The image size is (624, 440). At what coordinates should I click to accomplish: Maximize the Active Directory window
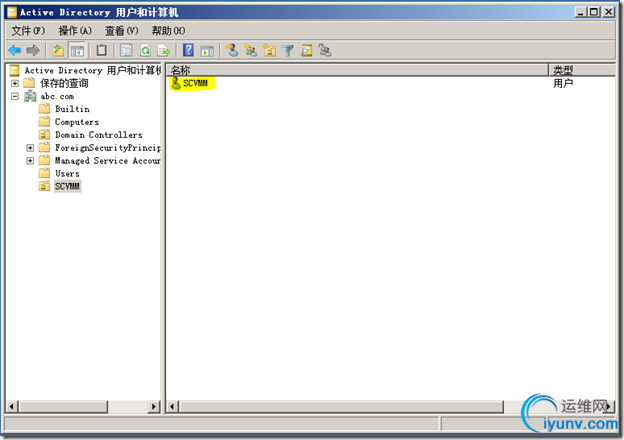tap(594, 12)
